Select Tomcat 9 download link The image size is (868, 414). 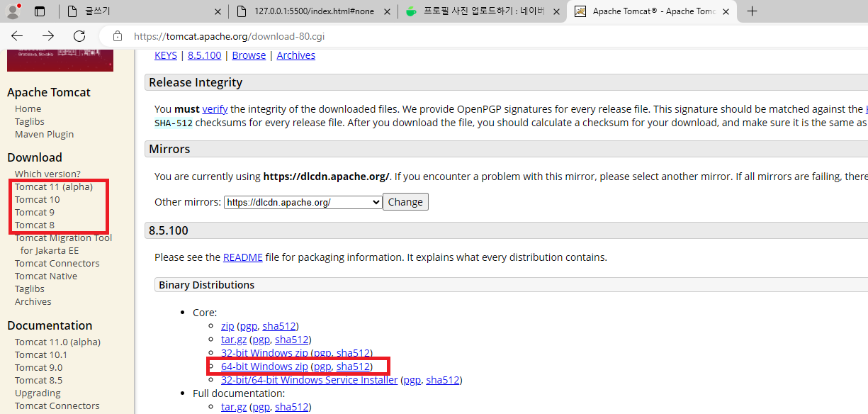[x=35, y=212]
